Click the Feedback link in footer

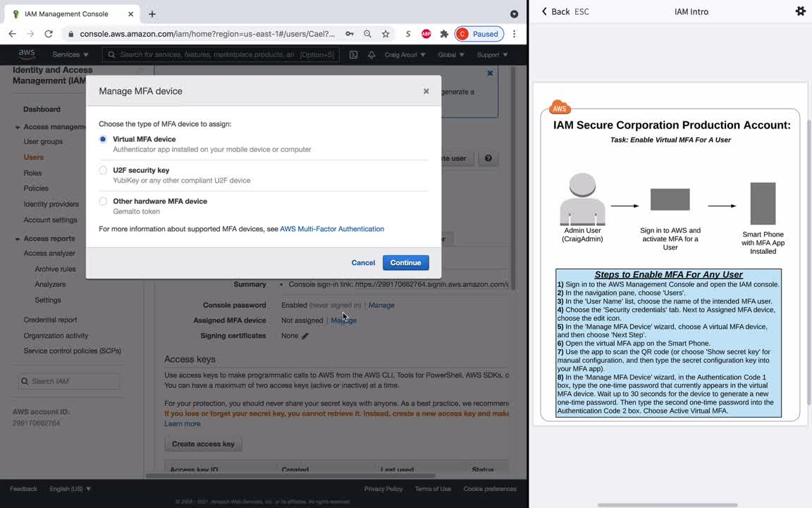(x=23, y=489)
